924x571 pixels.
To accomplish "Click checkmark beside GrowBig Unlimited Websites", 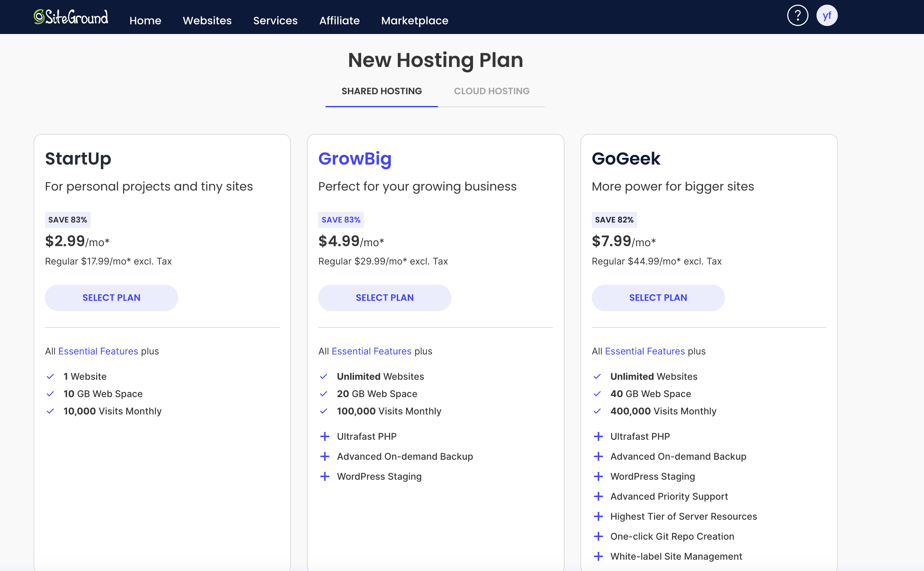I will pyautogui.click(x=323, y=376).
